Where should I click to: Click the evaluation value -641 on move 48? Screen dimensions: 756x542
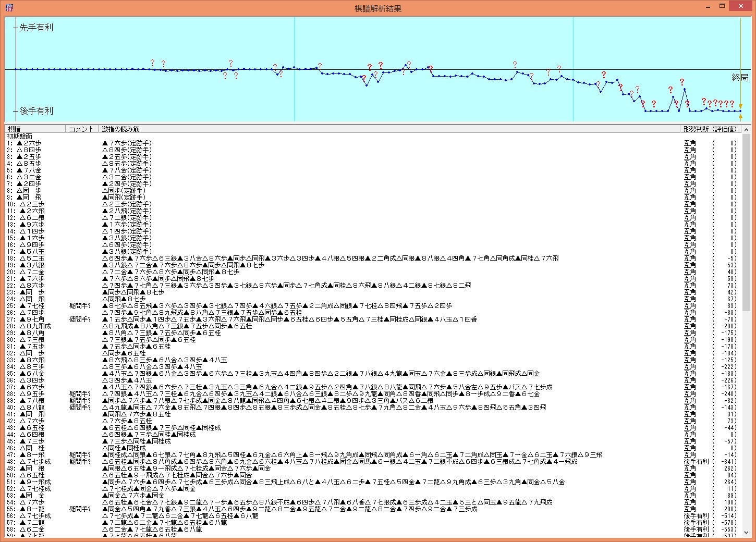click(x=728, y=461)
